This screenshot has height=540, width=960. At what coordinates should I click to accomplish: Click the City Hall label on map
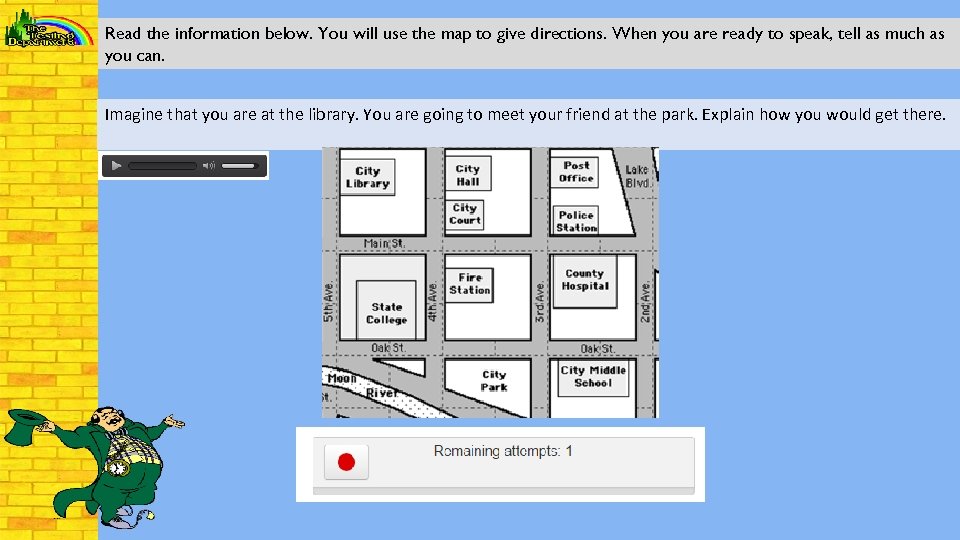(x=468, y=175)
